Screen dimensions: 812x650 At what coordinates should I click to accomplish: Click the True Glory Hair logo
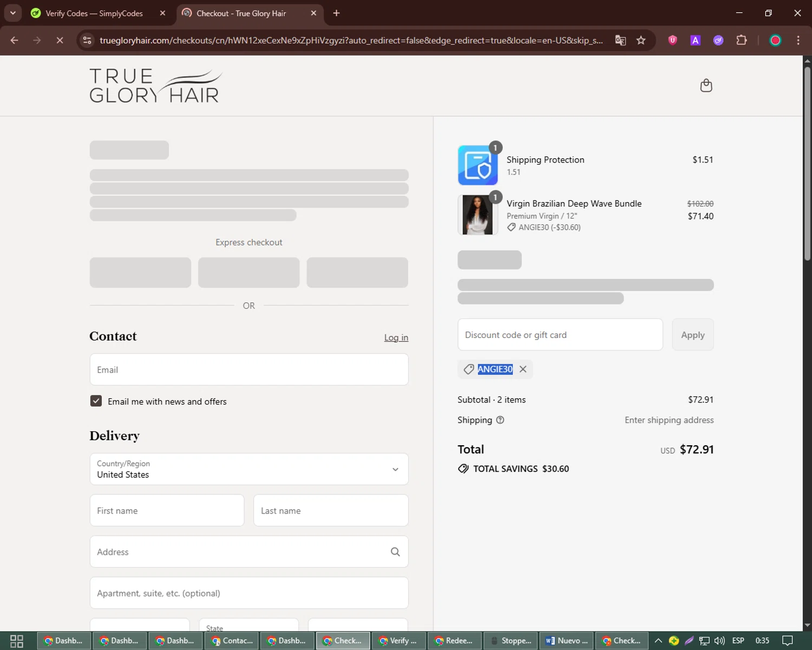pos(155,86)
